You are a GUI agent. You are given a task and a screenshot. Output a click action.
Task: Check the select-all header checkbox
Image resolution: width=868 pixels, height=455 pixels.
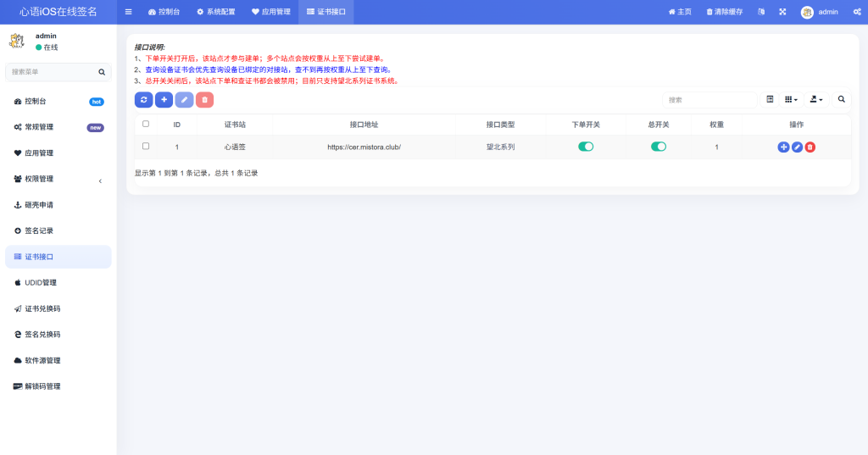click(x=146, y=124)
